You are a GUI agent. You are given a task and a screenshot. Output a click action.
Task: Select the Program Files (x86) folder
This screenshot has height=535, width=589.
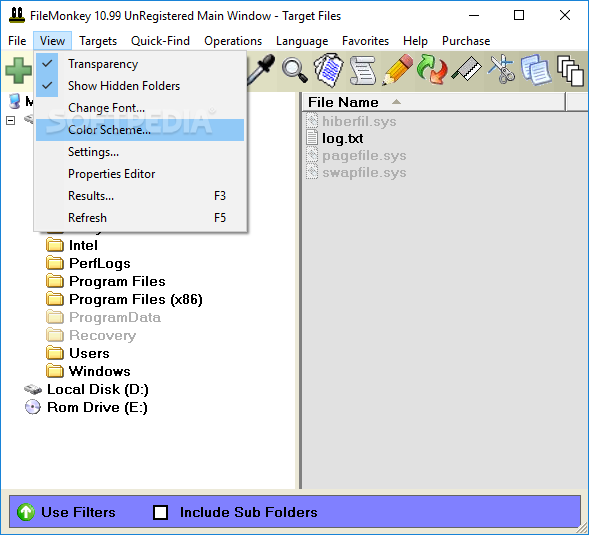[136, 299]
